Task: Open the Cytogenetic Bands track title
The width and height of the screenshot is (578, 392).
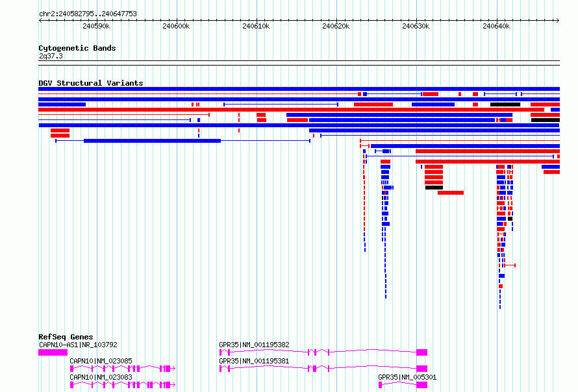Action: [77, 48]
